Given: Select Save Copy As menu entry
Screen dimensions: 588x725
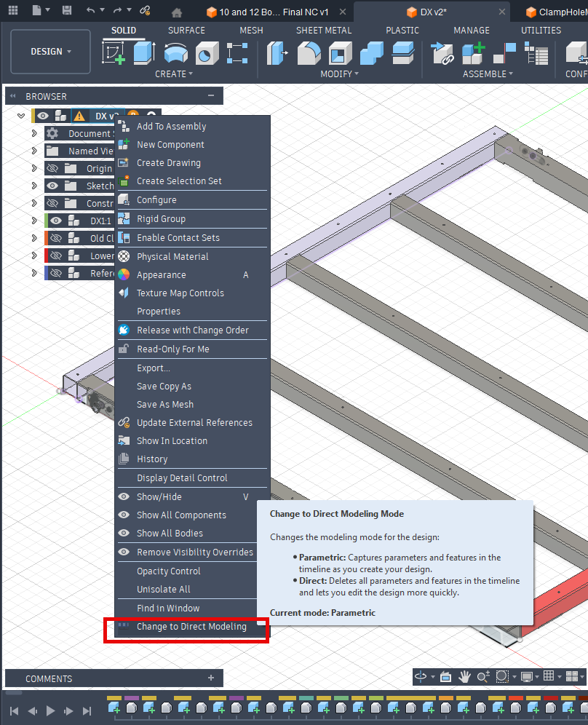Looking at the screenshot, I should [x=192, y=386].
